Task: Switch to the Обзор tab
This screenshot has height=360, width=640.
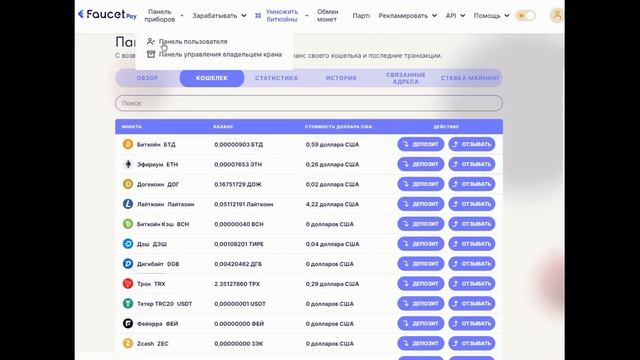Action: (147, 78)
